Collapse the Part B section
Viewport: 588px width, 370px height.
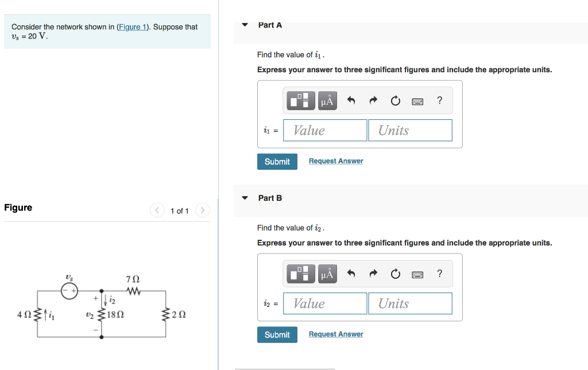[245, 198]
